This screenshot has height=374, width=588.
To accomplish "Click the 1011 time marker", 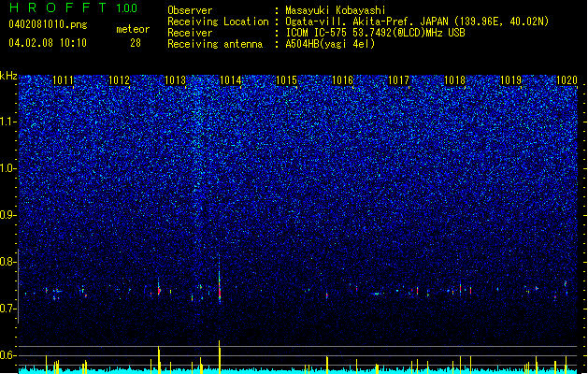I will (x=64, y=80).
